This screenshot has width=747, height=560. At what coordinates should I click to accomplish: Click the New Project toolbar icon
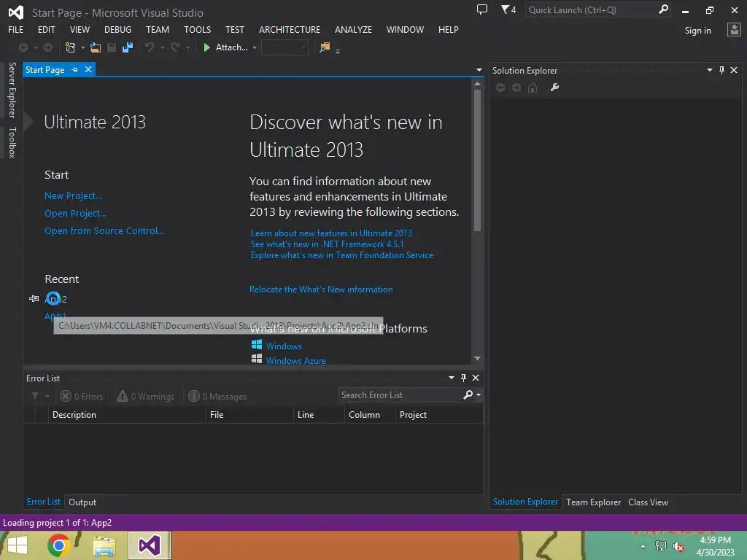click(70, 47)
